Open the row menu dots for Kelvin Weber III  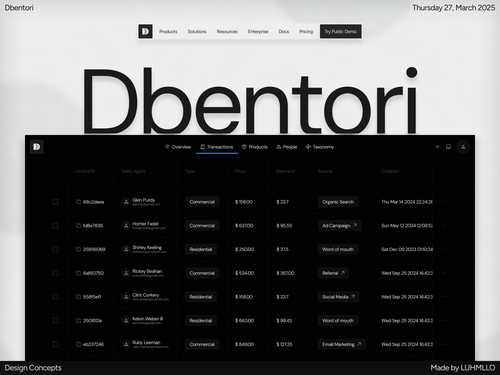[x=444, y=320]
